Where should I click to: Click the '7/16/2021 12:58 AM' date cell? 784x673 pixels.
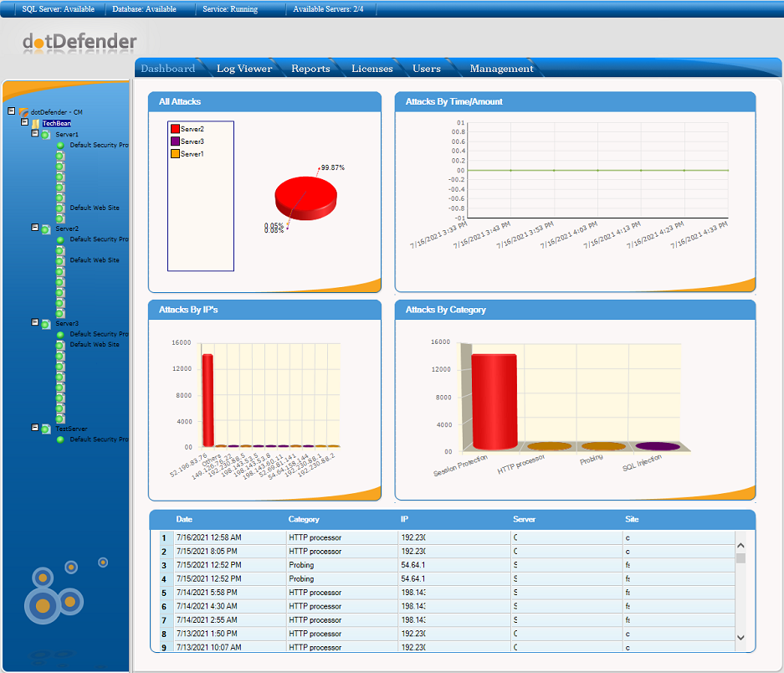click(x=229, y=538)
